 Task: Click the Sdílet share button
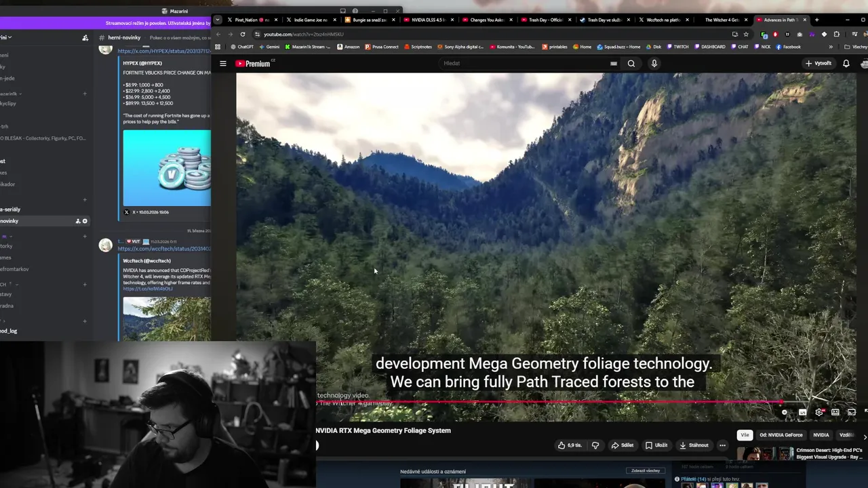point(623,445)
